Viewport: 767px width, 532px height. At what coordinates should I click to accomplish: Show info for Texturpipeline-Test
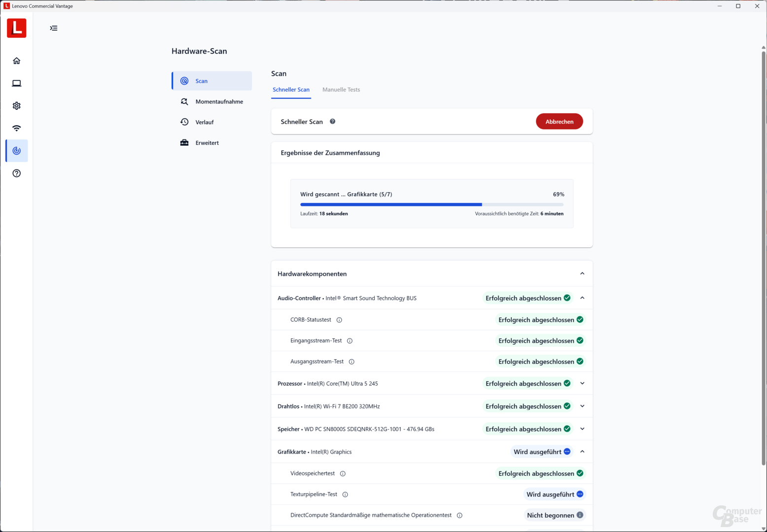coord(345,495)
